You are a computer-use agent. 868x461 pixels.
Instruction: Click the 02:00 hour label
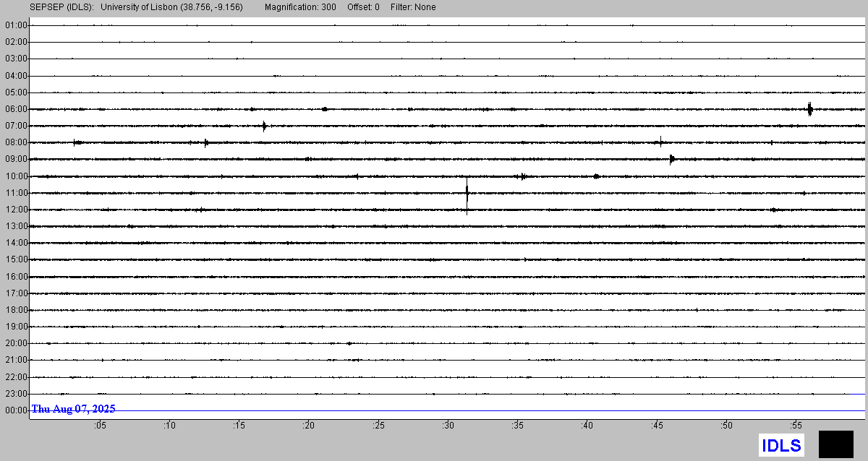[15, 42]
